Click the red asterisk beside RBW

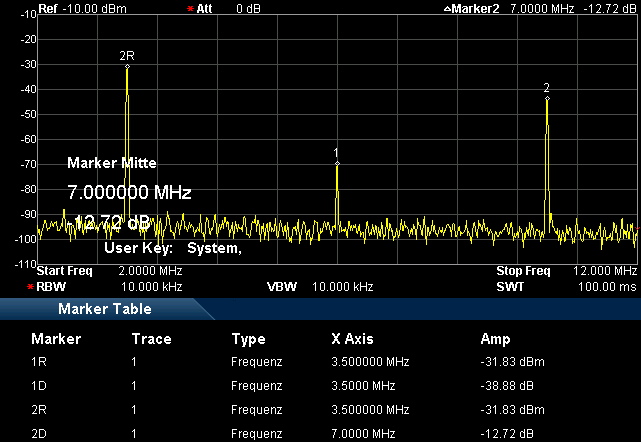pyautogui.click(x=30, y=286)
